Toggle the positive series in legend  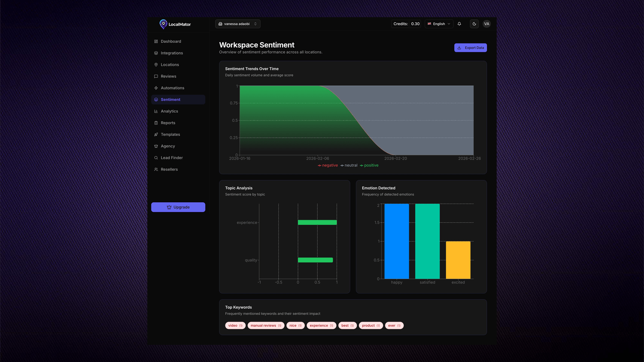point(369,166)
